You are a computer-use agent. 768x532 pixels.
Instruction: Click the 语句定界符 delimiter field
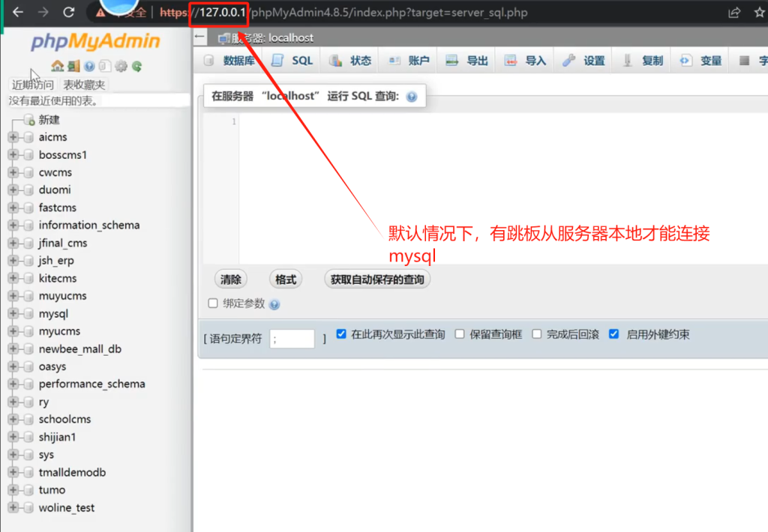[x=292, y=339]
